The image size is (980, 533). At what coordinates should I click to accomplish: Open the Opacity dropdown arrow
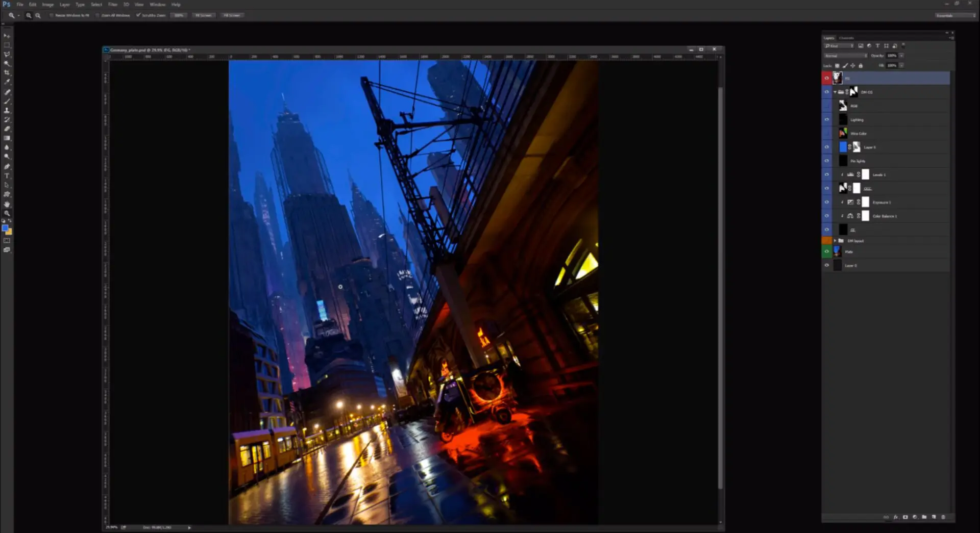point(901,56)
